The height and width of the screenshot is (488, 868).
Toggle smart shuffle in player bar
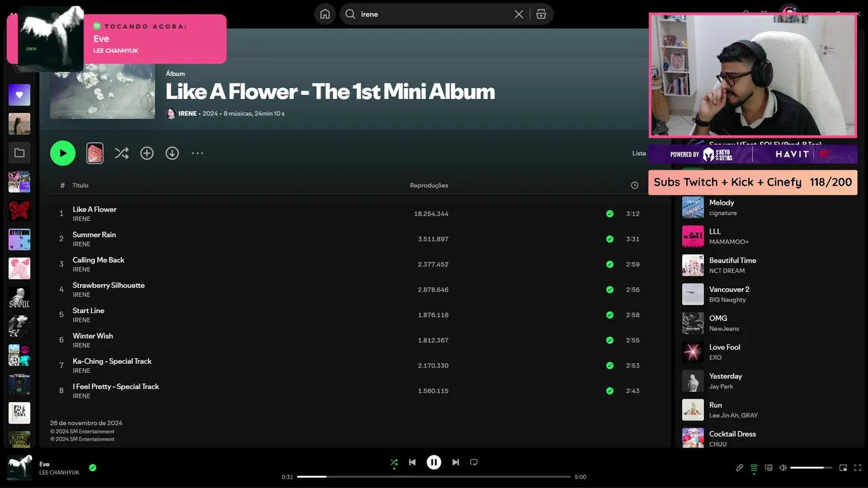pos(394,462)
